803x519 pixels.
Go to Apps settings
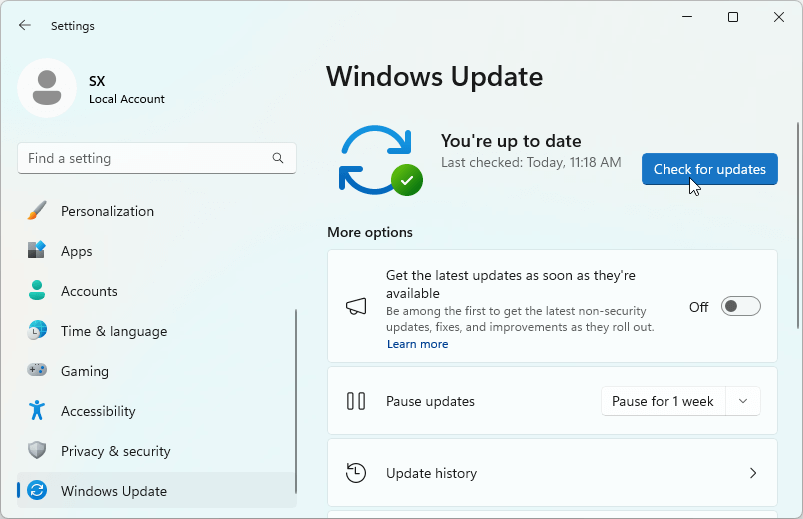pyautogui.click(x=157, y=251)
